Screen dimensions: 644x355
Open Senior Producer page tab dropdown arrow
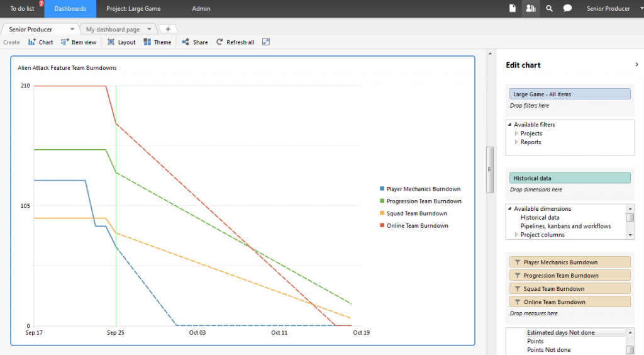click(x=72, y=29)
